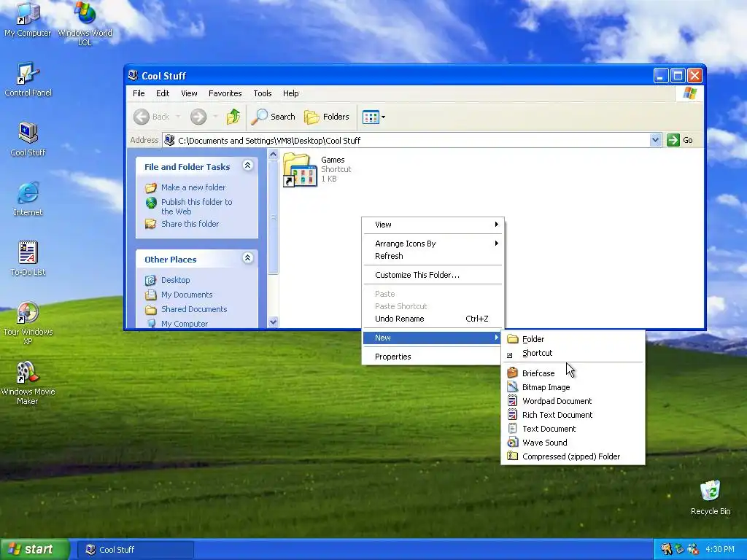Open My Computer desktop icon
747x560 pixels.
28,19
